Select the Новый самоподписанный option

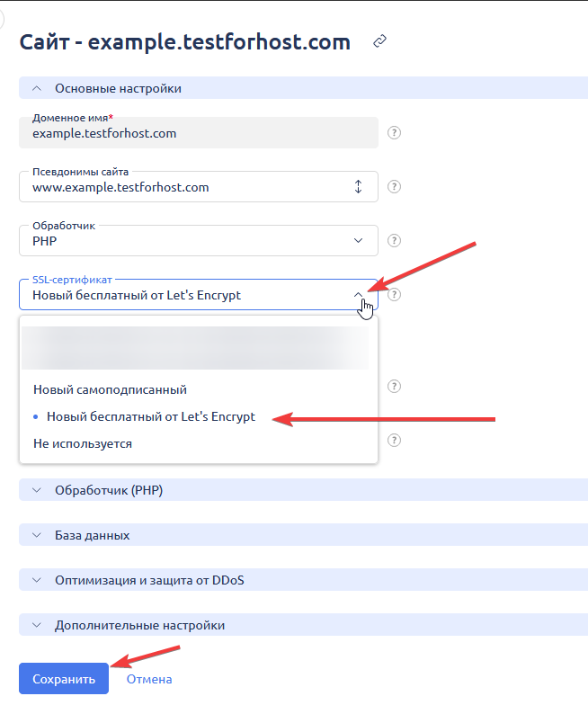110,390
